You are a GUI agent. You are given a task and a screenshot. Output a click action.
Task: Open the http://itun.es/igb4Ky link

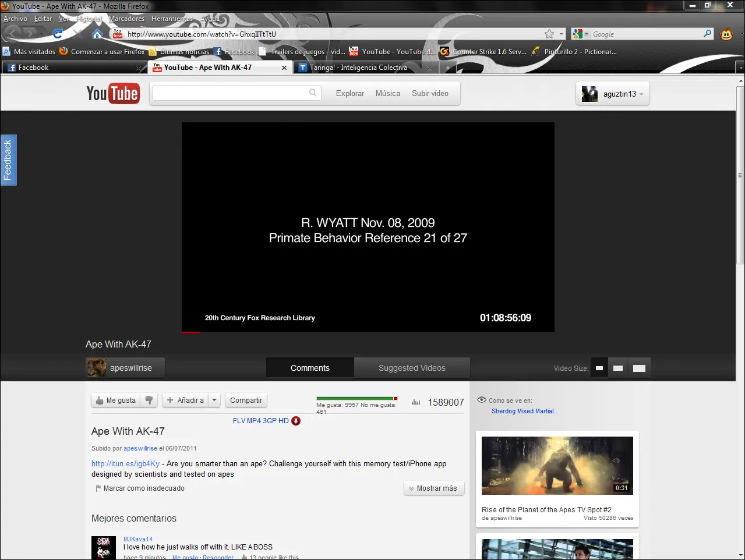(125, 464)
